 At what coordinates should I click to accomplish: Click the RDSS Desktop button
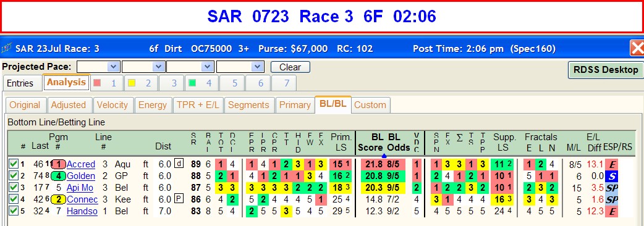tap(606, 70)
